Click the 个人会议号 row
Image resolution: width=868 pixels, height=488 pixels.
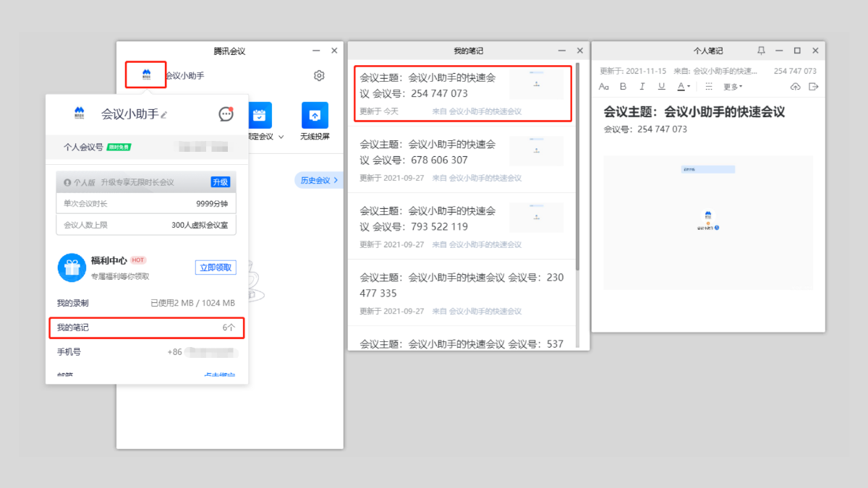[x=146, y=147]
